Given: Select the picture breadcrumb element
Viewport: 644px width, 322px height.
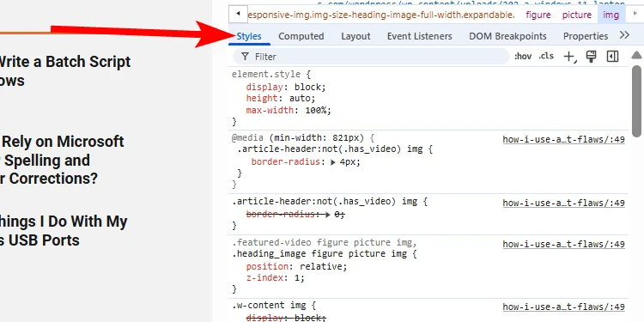Looking at the screenshot, I should coord(577,15).
